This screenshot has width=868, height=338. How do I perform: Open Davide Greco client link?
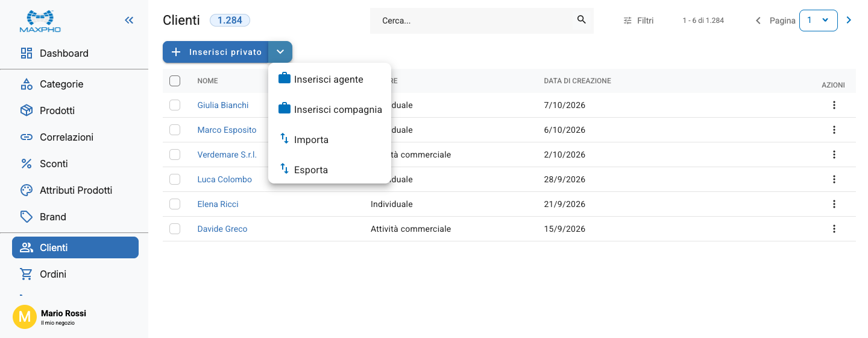(222, 229)
